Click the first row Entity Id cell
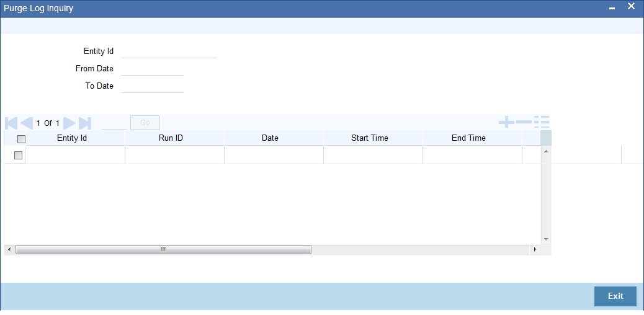 (x=76, y=155)
